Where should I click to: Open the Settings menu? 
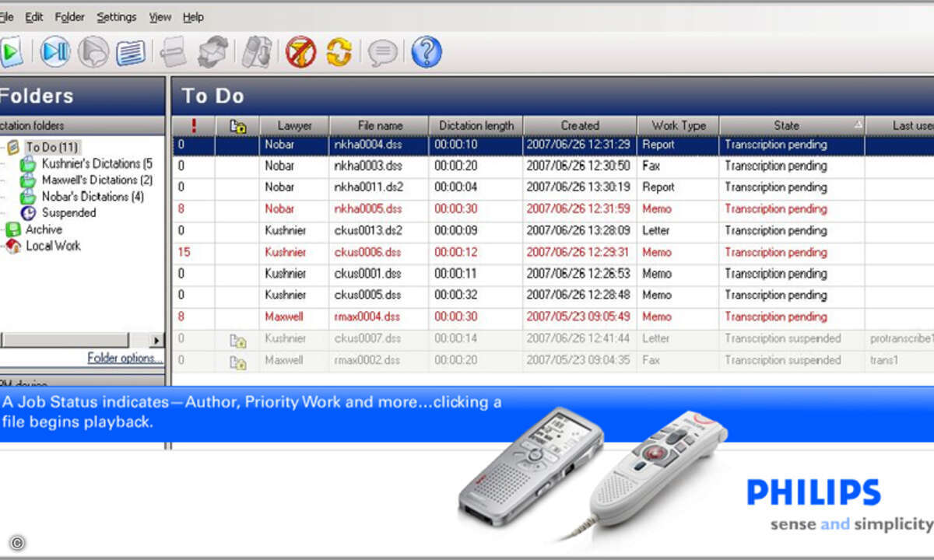click(117, 16)
